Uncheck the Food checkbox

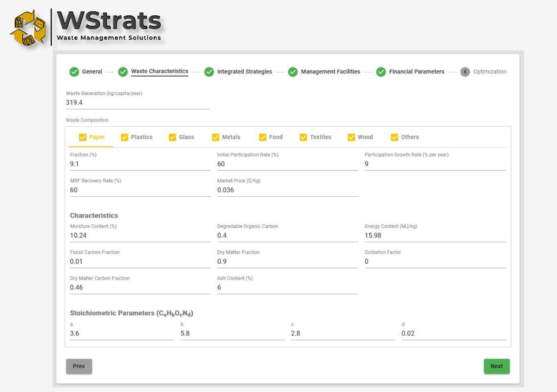[263, 137]
